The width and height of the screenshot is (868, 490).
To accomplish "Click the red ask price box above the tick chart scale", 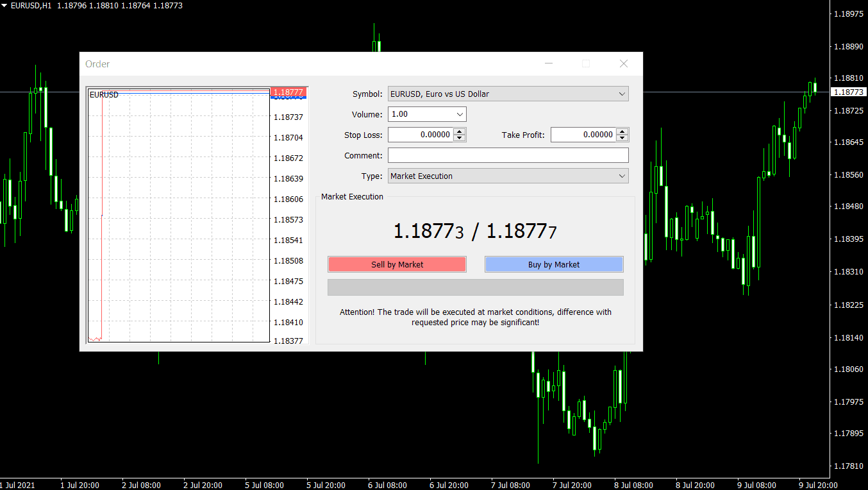I will (x=287, y=92).
